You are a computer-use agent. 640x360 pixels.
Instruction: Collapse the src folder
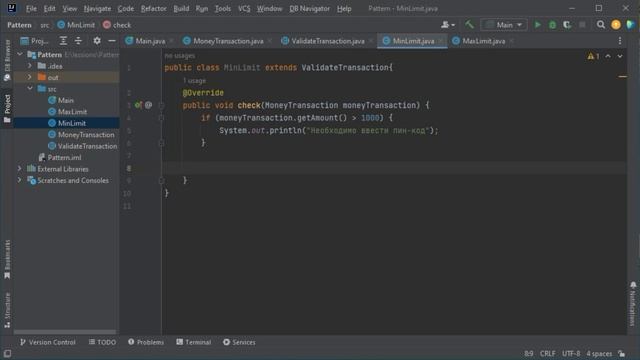pyautogui.click(x=30, y=89)
